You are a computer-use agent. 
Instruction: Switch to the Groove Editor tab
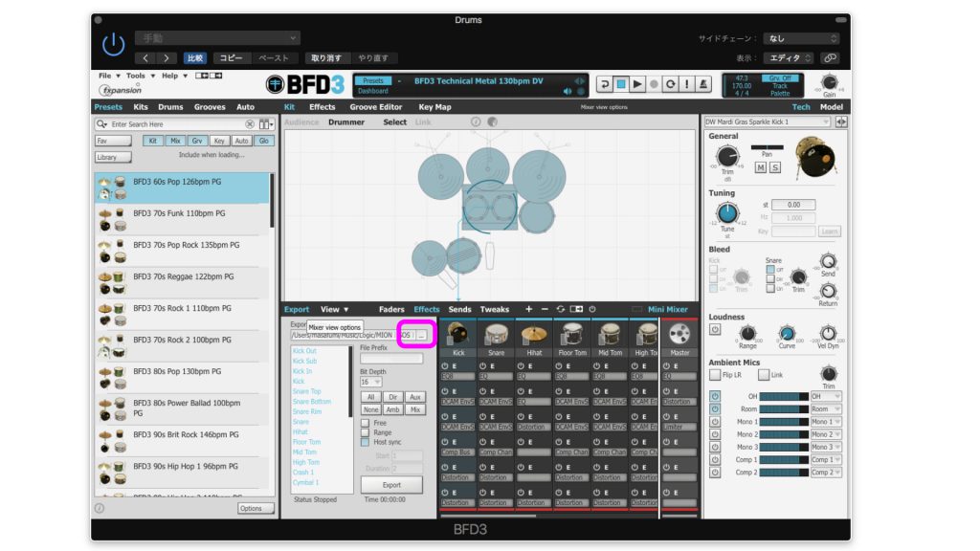tap(375, 107)
